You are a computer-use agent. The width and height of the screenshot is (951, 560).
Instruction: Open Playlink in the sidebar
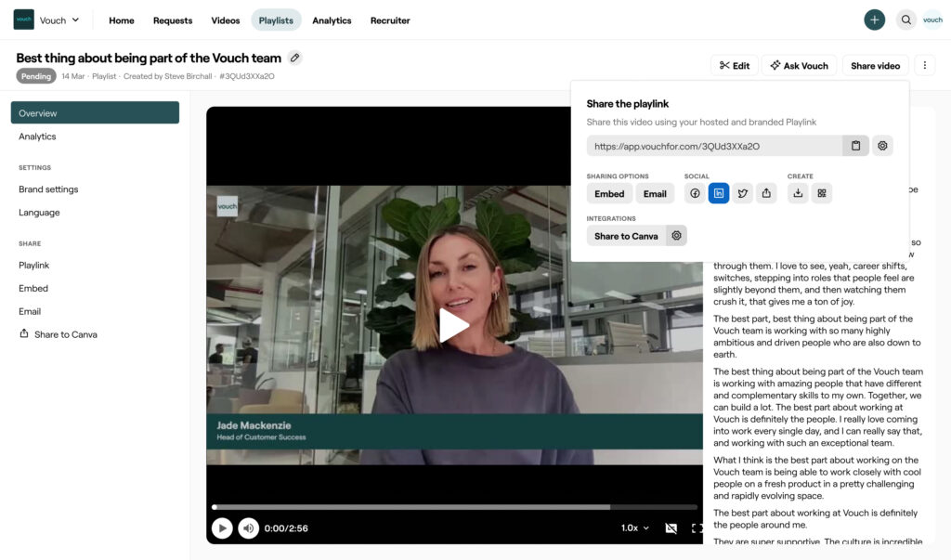(34, 265)
